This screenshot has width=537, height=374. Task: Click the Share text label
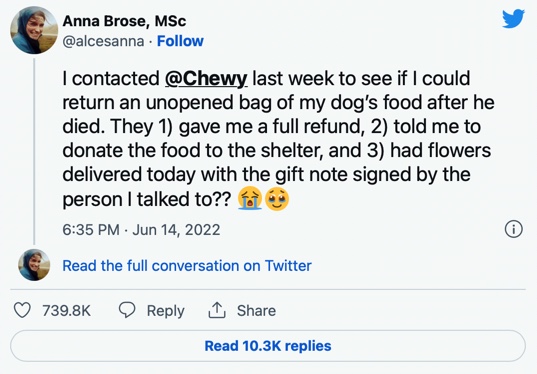(256, 311)
